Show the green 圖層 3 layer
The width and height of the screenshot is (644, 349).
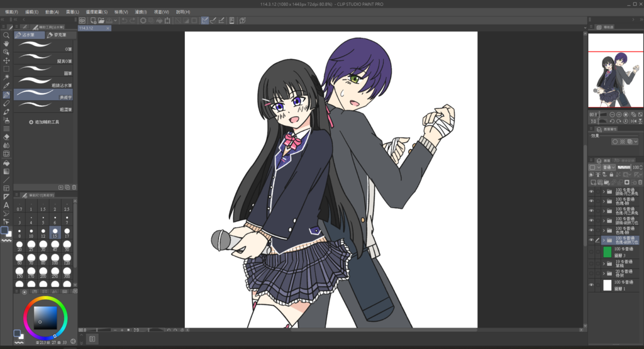[591, 252]
